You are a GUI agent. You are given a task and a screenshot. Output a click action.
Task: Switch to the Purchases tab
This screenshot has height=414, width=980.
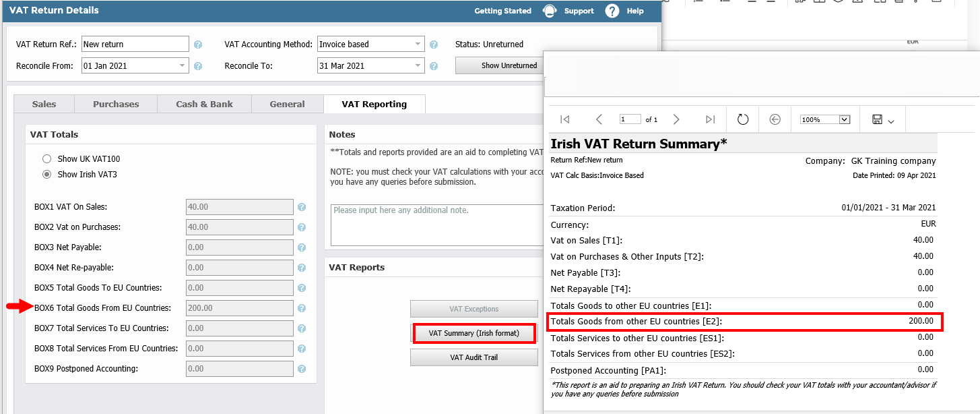click(x=115, y=104)
